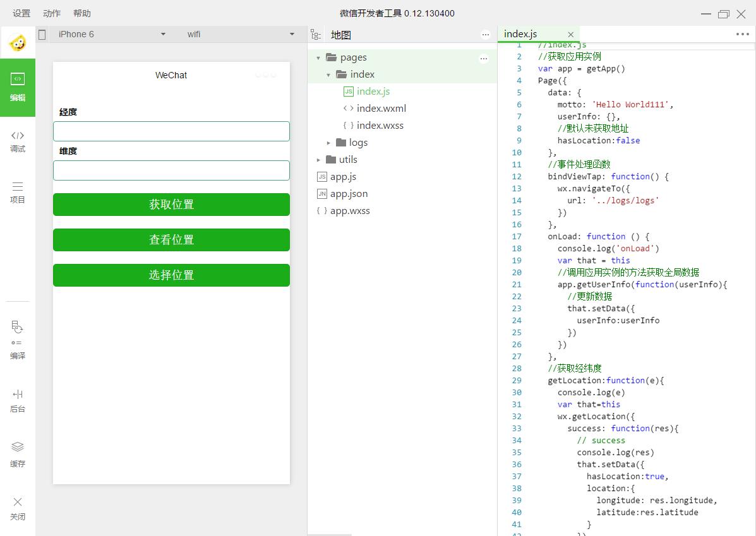Click the file tree icon beside 地图

(x=316, y=35)
